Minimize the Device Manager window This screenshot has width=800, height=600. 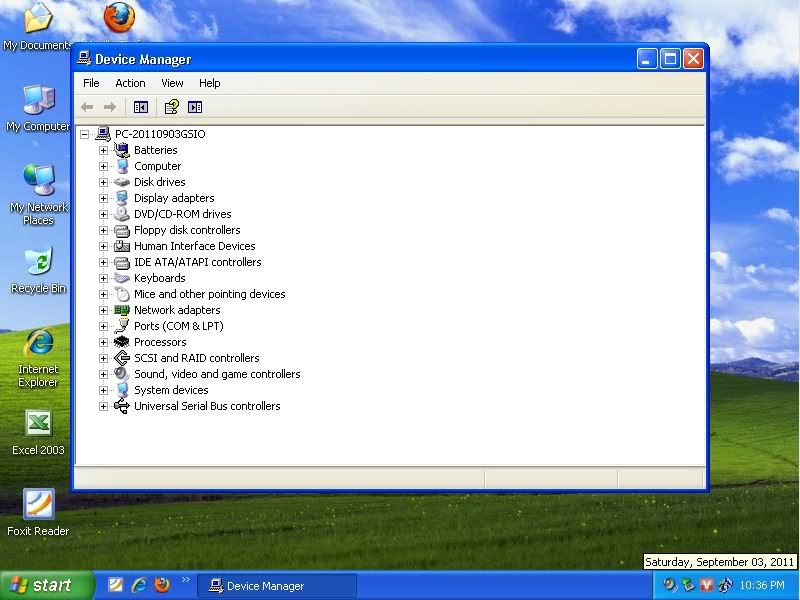click(x=647, y=59)
